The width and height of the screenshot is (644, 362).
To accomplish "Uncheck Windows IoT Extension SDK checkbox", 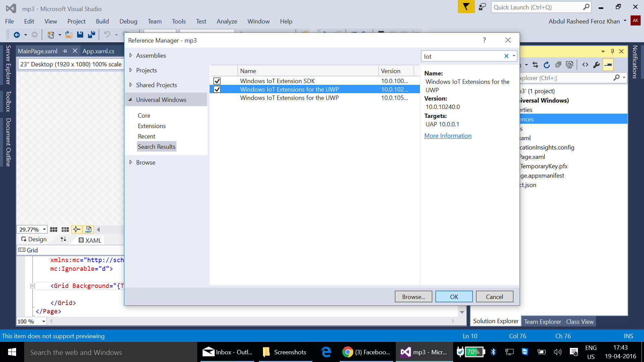I will (x=217, y=81).
